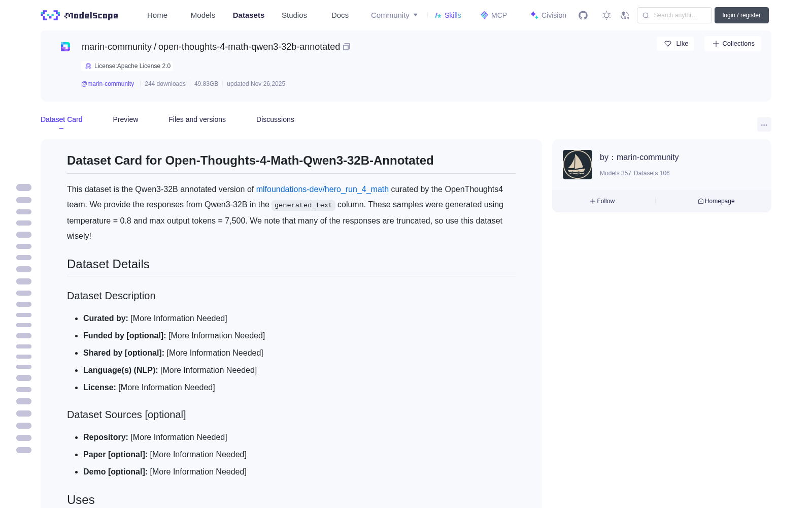This screenshot has width=812, height=508.
Task: Click the 'Repository:' list item
Action: [x=155, y=437]
